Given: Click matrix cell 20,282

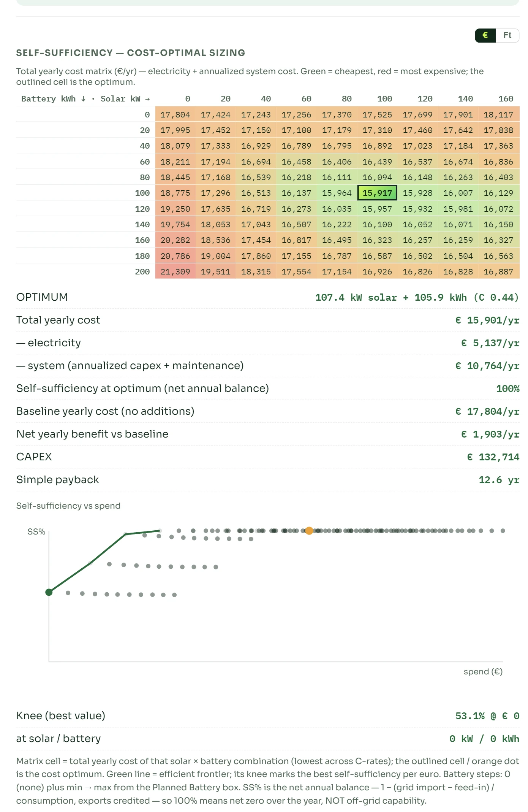Looking at the screenshot, I should point(175,240).
